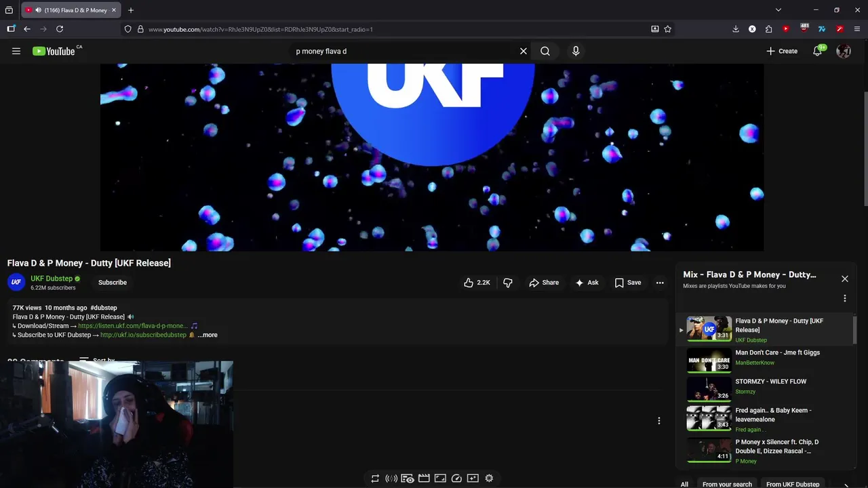
Task: Close the Flava D & P Money tab
Action: click(x=114, y=10)
